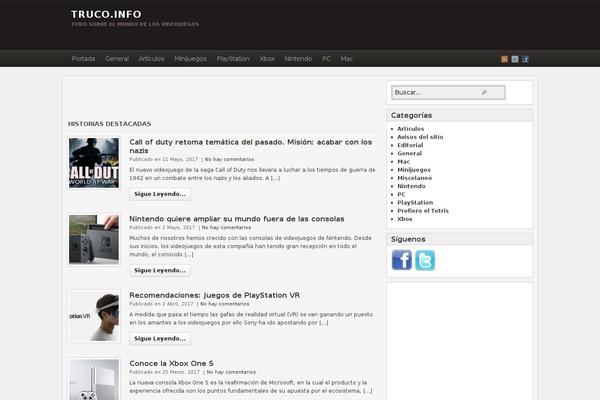This screenshot has width=600, height=400.
Task: Click the search magnifier icon
Action: click(x=484, y=92)
